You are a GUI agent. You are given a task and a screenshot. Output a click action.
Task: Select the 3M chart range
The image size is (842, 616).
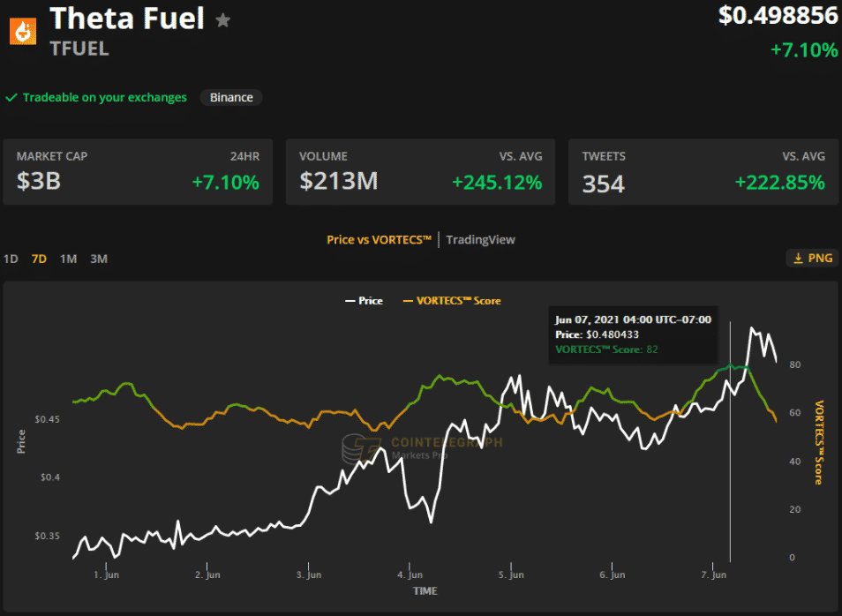pos(98,259)
